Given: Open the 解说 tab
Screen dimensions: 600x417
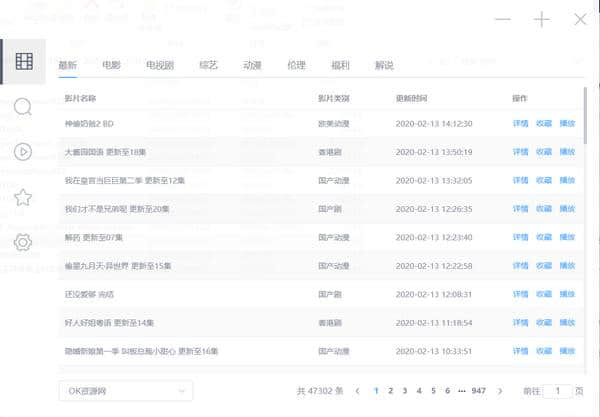Looking at the screenshot, I should [384, 66].
